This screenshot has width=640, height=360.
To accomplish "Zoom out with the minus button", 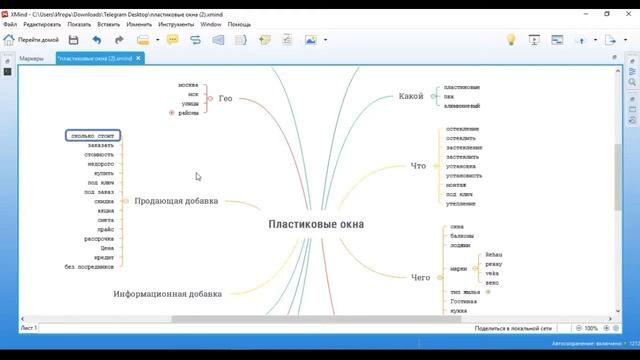I will [x=579, y=328].
